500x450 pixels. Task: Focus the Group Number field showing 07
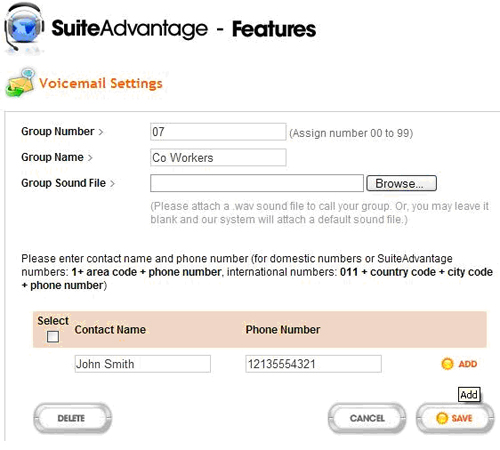(x=218, y=132)
